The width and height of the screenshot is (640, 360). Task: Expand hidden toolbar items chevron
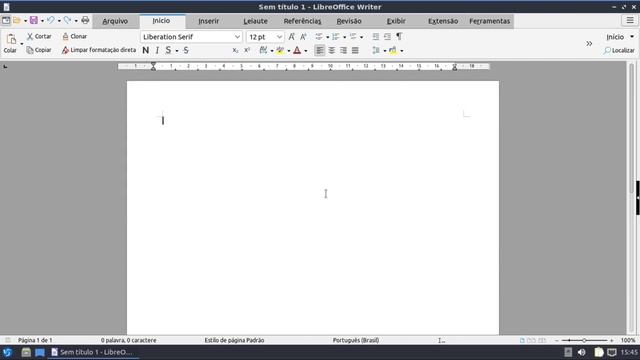[589, 43]
